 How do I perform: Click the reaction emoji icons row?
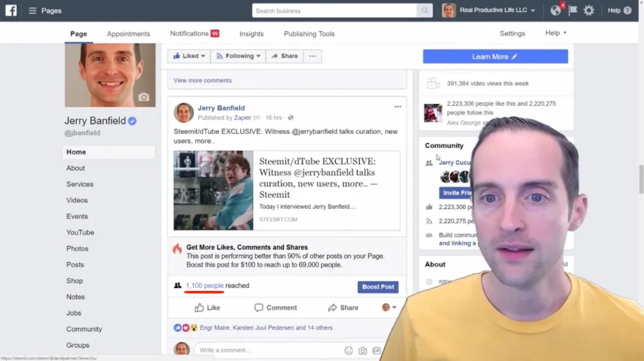click(x=185, y=328)
